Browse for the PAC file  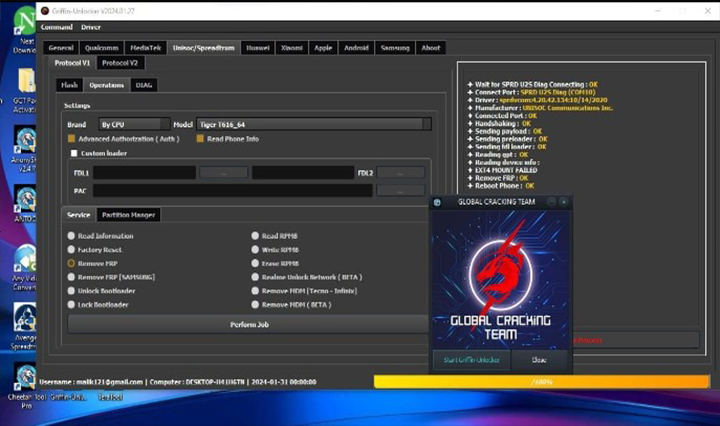coord(400,191)
